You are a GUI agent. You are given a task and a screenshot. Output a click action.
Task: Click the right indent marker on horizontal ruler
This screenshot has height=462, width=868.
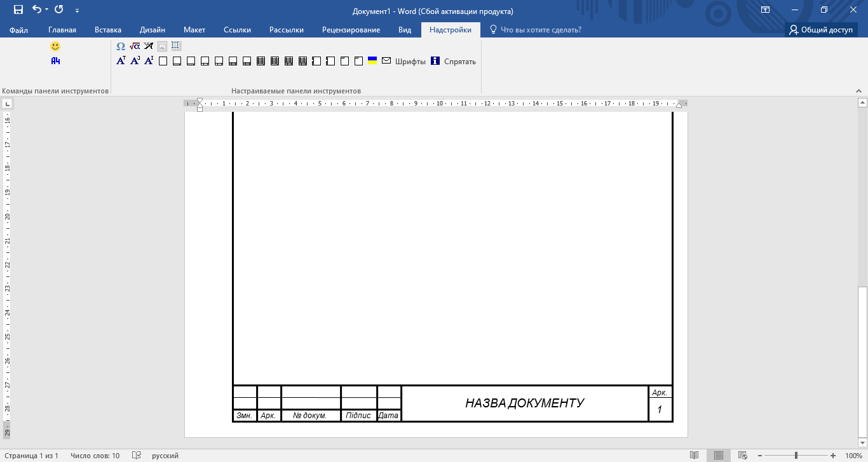click(679, 105)
